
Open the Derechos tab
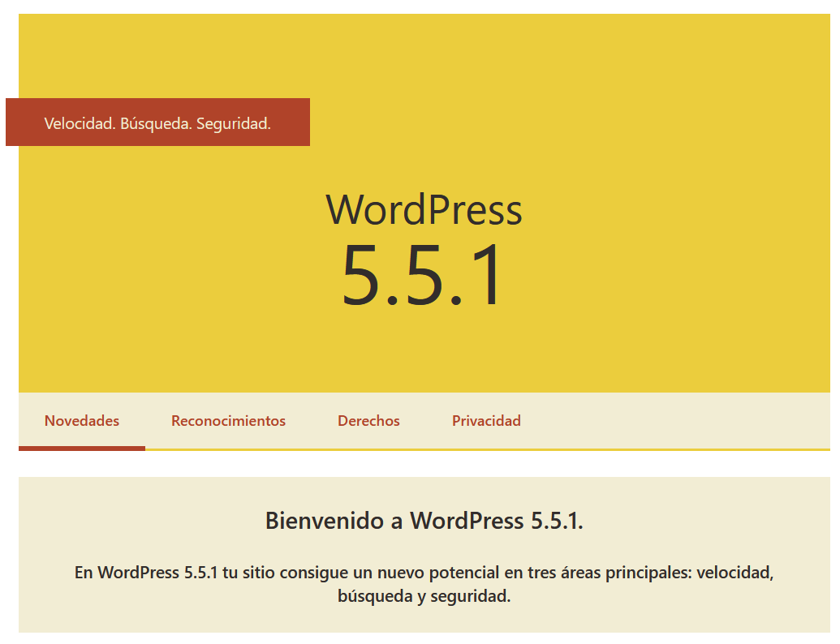(368, 421)
